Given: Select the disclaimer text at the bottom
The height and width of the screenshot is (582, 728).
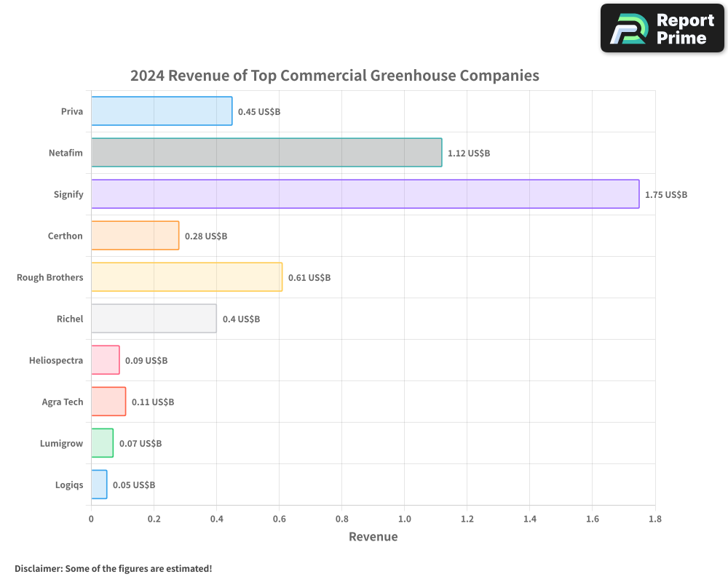Looking at the screenshot, I should tap(114, 569).
